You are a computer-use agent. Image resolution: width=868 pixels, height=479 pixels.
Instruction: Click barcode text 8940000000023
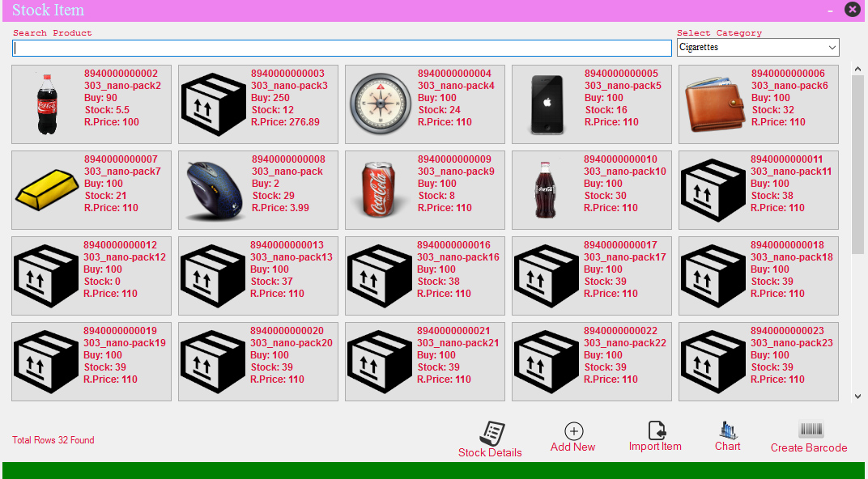click(x=787, y=331)
